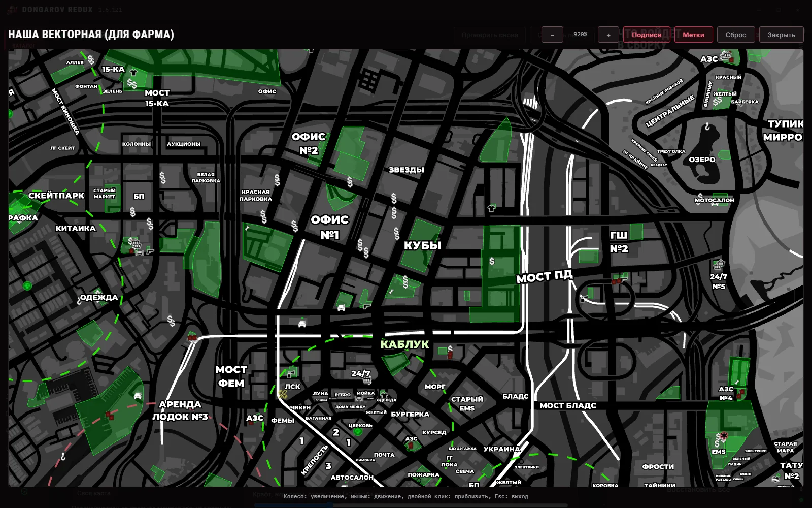Zoom in with the plus button
Image resolution: width=812 pixels, height=508 pixels.
point(608,35)
